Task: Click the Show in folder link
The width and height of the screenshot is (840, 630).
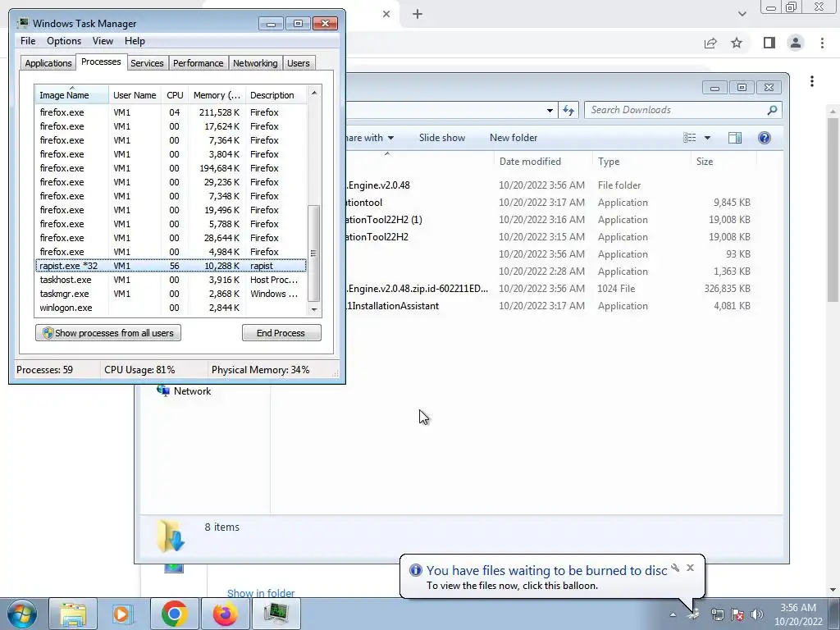Action: tap(261, 593)
